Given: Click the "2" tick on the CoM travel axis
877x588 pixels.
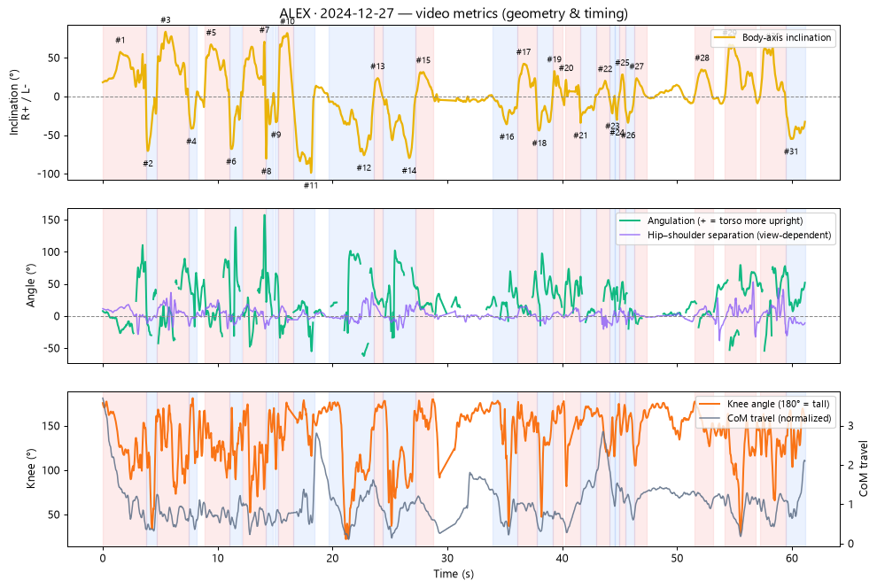Looking at the screenshot, I should (x=850, y=465).
